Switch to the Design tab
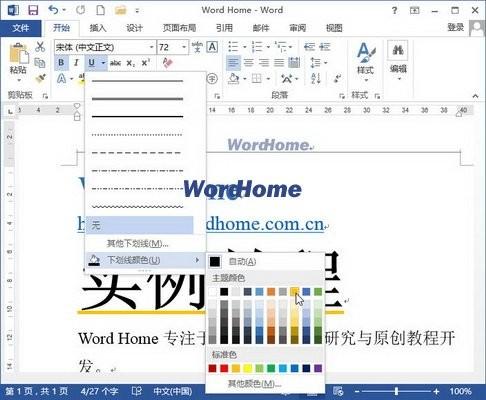486x400 pixels. 134,28
